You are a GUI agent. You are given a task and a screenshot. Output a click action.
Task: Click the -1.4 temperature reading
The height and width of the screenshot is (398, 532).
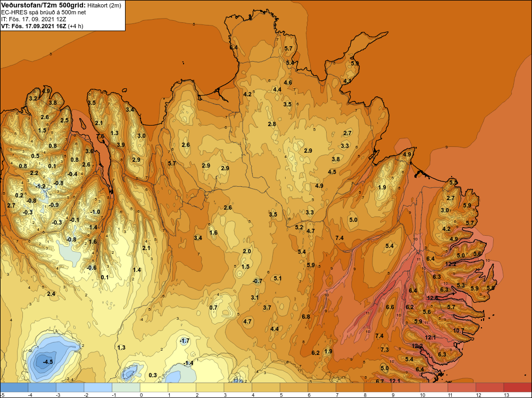(x=188, y=363)
